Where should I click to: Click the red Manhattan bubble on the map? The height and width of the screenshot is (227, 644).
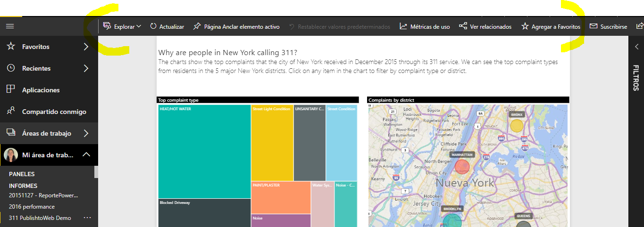pos(462,167)
